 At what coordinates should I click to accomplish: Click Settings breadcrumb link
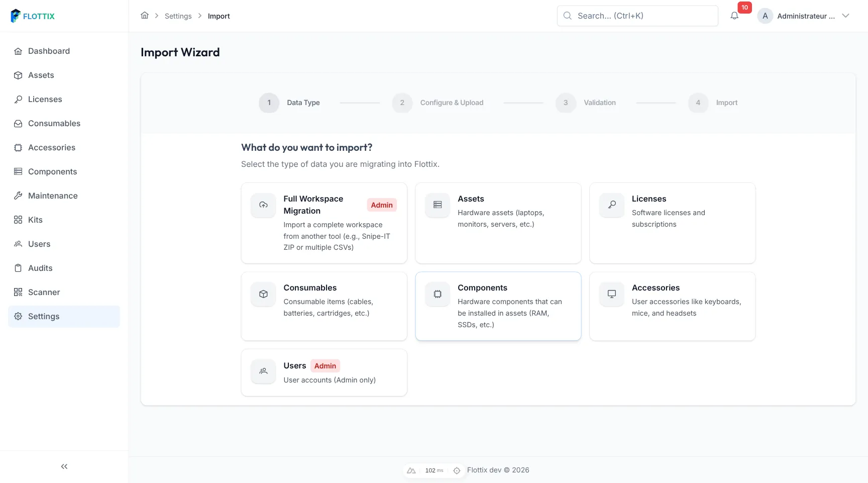click(178, 16)
